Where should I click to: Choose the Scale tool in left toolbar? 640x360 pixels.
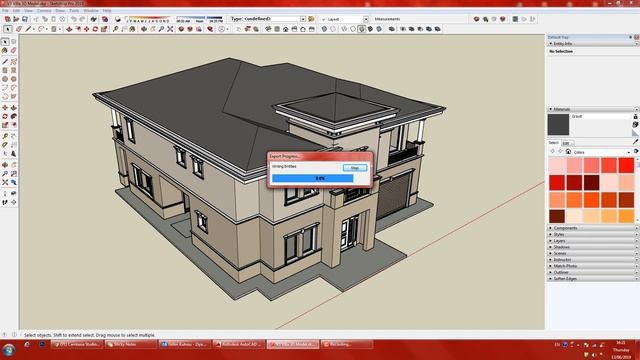5,124
